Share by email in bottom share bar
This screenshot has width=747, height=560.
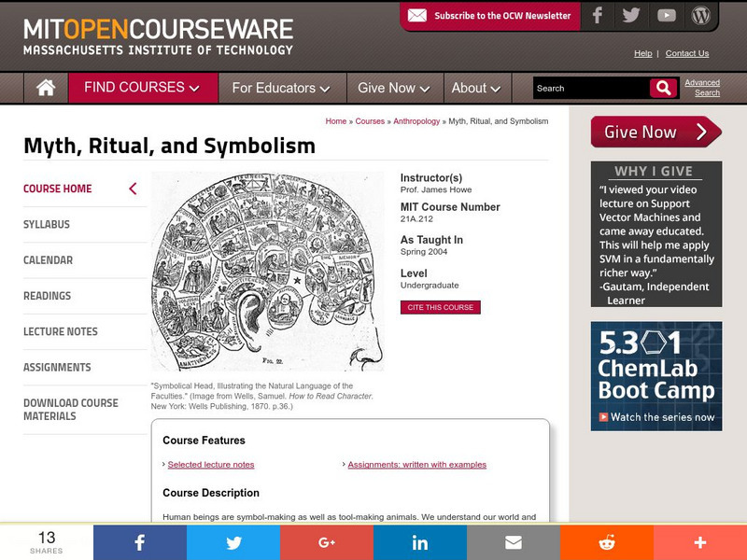(513, 542)
